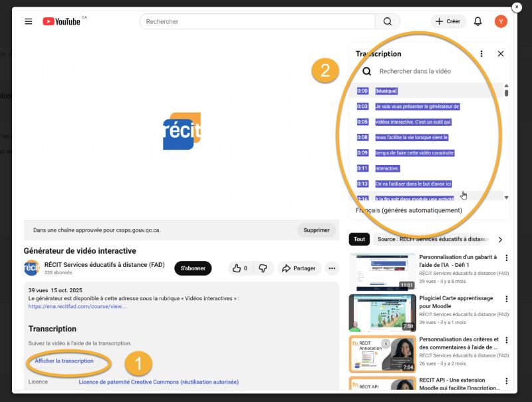Select the Tout filter chip
This screenshot has height=402, width=532.
coord(359,239)
